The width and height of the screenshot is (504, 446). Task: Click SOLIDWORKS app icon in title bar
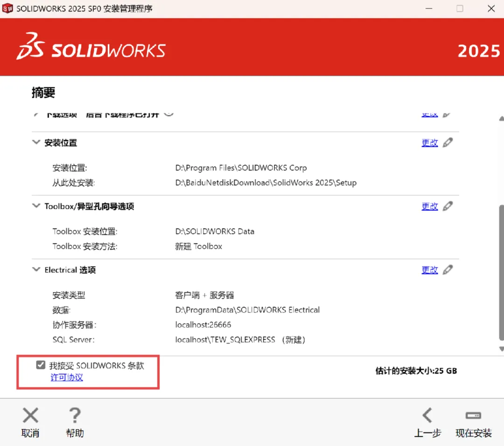point(7,8)
